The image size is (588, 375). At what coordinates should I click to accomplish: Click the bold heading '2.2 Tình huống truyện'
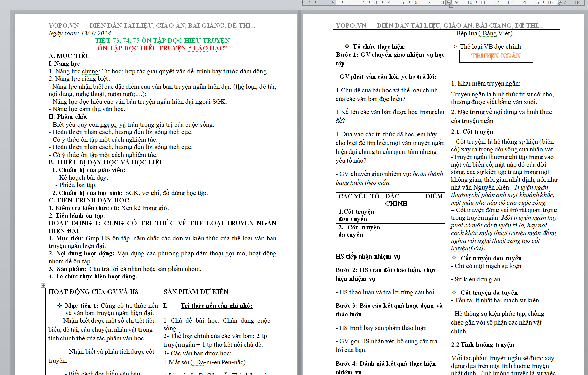coord(483,345)
